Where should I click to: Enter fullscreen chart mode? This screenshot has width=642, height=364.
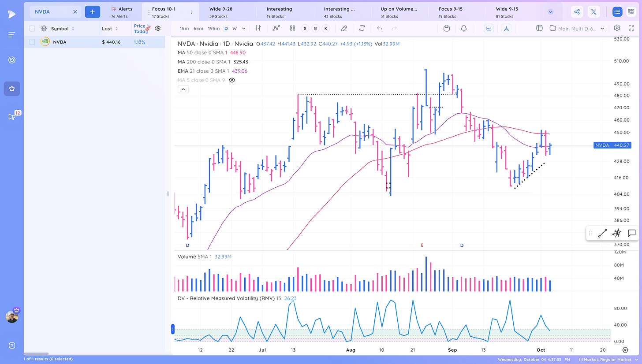point(631,28)
